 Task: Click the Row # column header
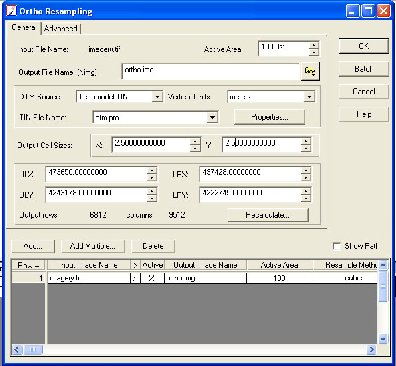[29, 265]
